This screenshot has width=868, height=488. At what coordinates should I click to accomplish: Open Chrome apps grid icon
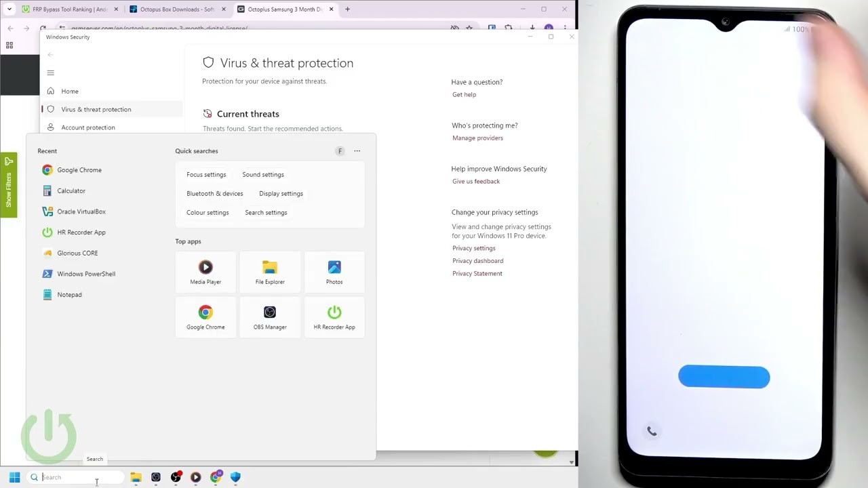pos(9,45)
